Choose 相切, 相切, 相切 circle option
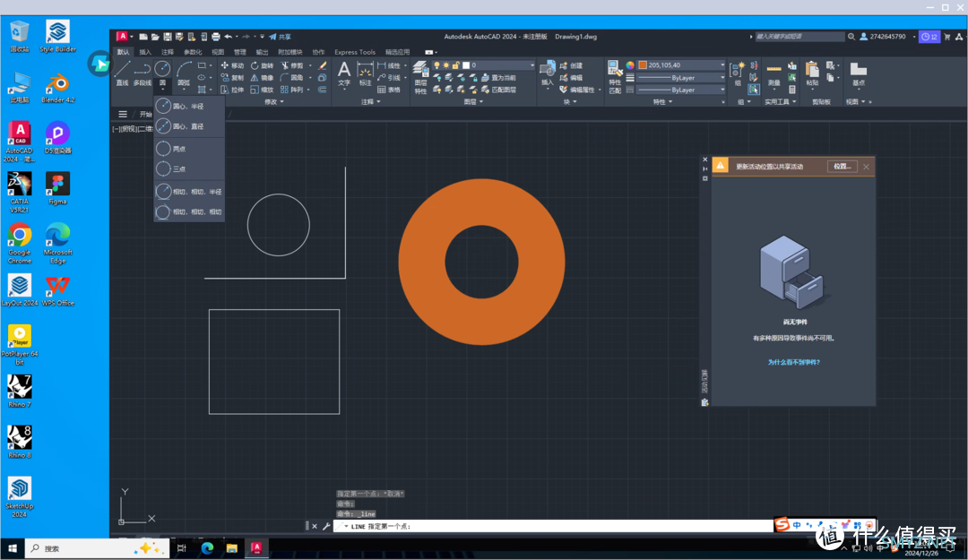Viewport: 968px width, 560px height. pos(189,211)
